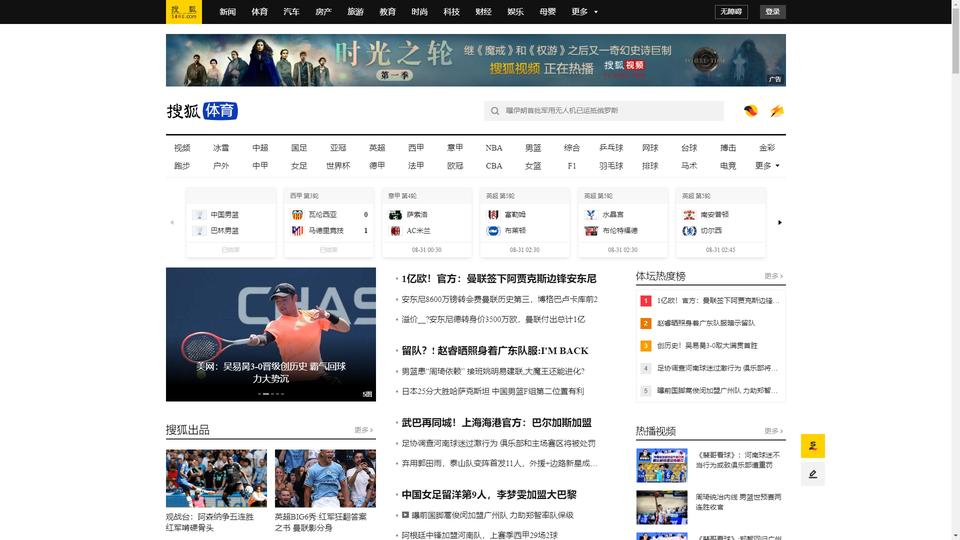Open 热播视频 thumbnail about 周琦统治内线
Viewport: 960px width, 540px height.
[661, 507]
